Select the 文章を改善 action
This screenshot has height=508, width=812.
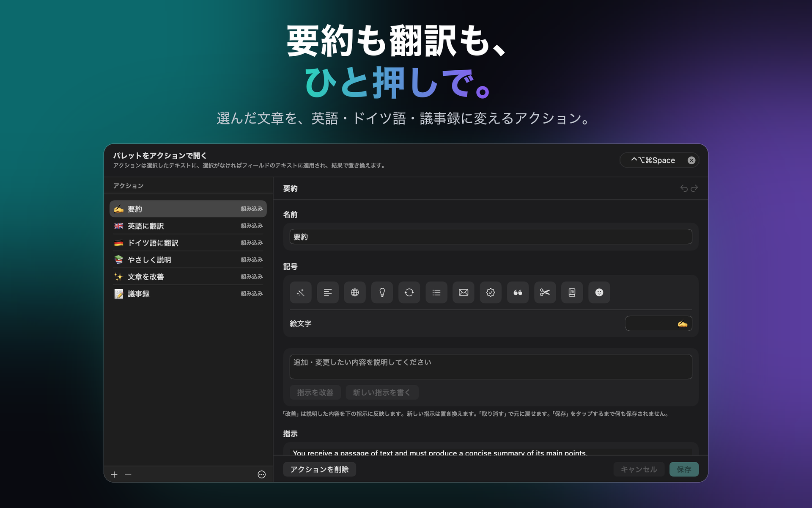click(x=188, y=276)
